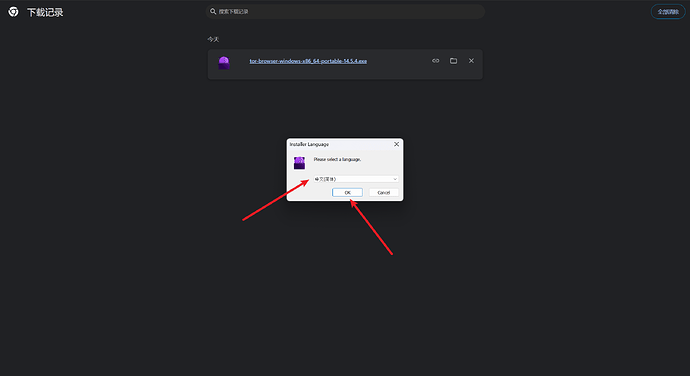Click the search magnifier icon
690x376 pixels.
pyautogui.click(x=213, y=11)
